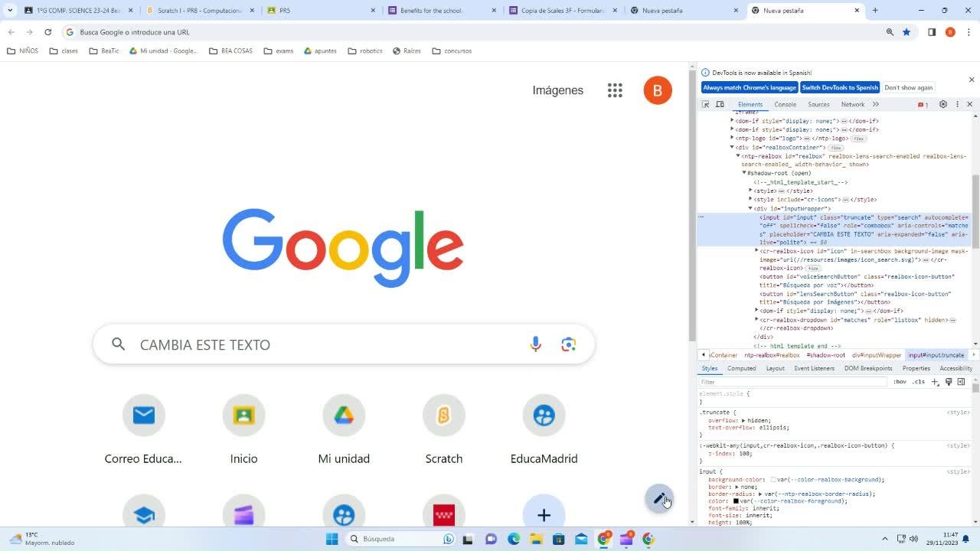Open DevTools customize kebab menu
Screen dimensions: 980x551
(957, 104)
